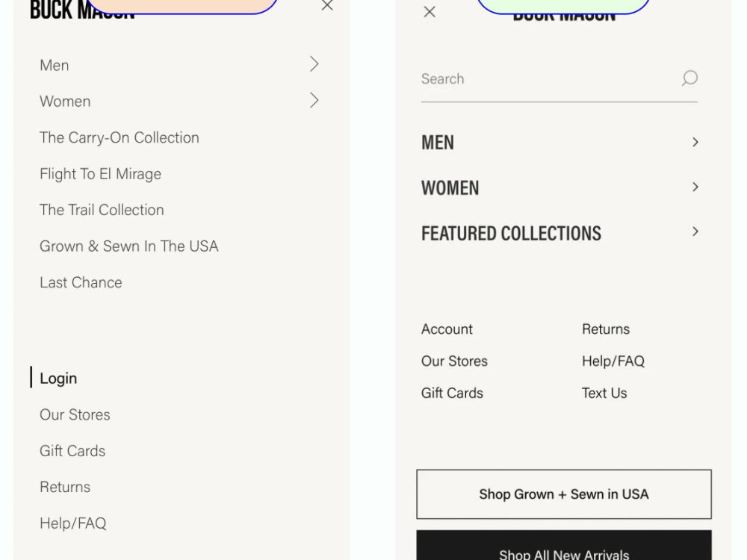Click Text Us link
Viewport: 747px width, 560px height.
coord(604,393)
